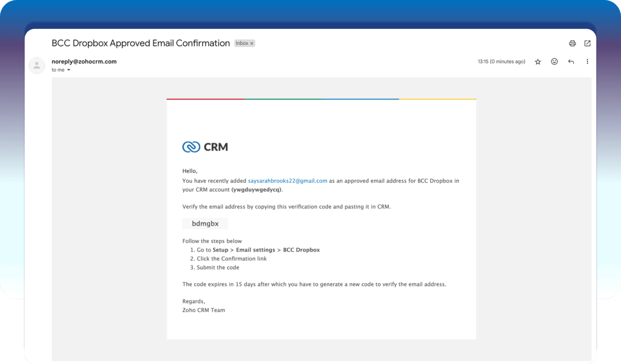Viewport: 621px width, 364px height.
Task: Click the bold 'Setup' text in step 1
Action: [220, 250]
